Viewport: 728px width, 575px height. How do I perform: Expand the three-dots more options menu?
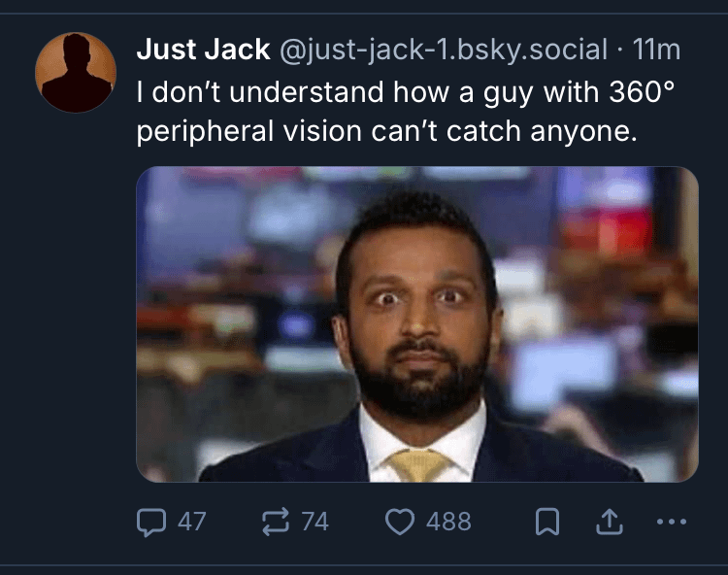click(x=672, y=523)
